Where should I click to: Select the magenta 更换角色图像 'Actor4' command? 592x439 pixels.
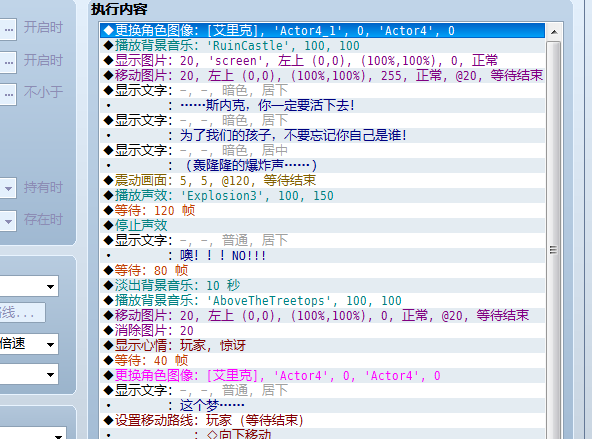tap(322, 375)
